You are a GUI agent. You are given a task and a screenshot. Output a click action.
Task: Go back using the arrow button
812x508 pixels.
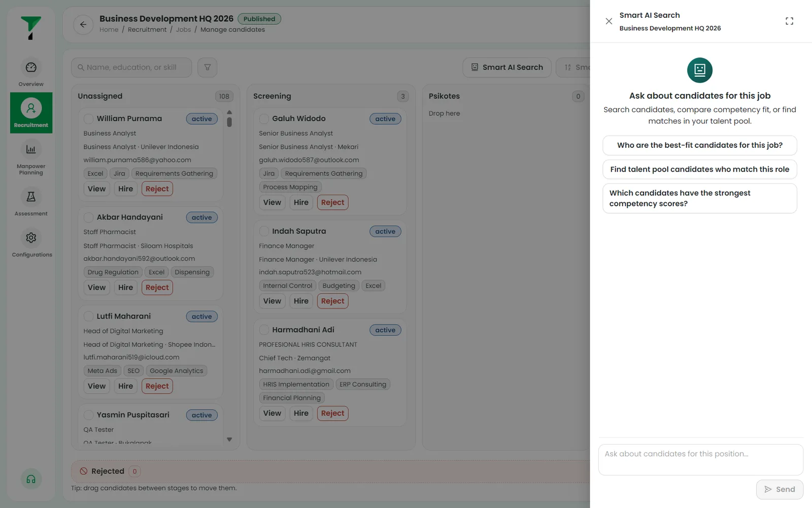pyautogui.click(x=83, y=24)
